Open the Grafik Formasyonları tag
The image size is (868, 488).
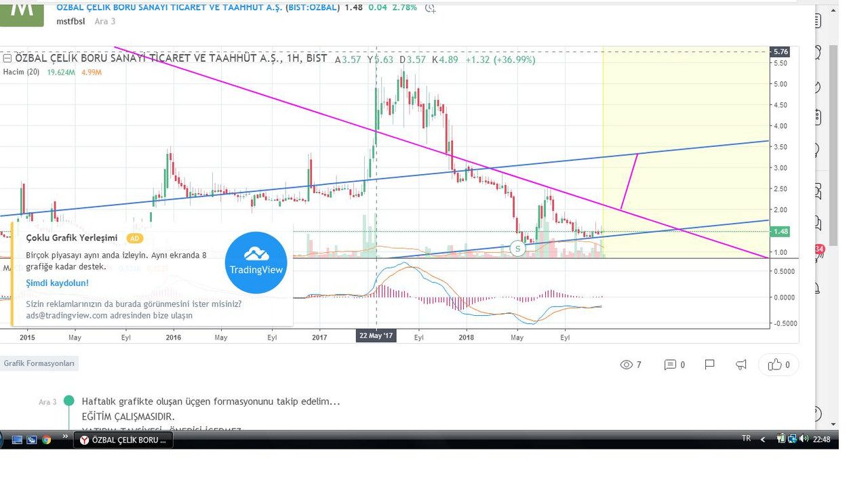click(x=39, y=363)
